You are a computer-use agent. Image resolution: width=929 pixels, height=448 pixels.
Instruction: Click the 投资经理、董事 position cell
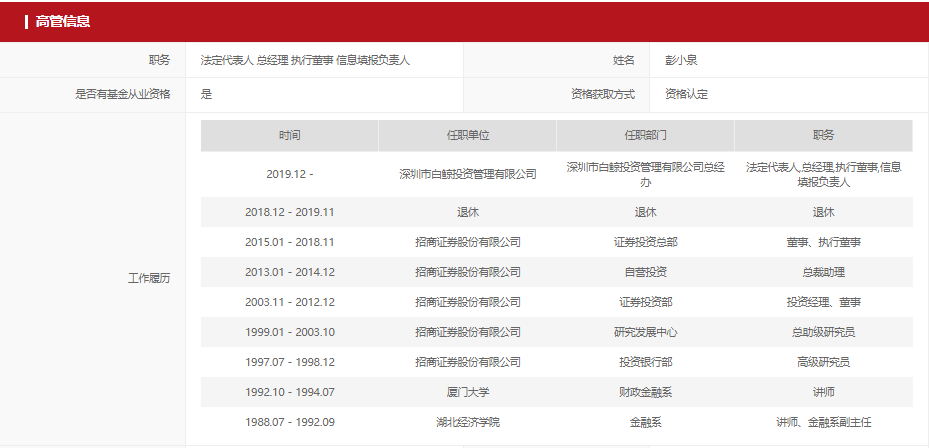pos(824,302)
